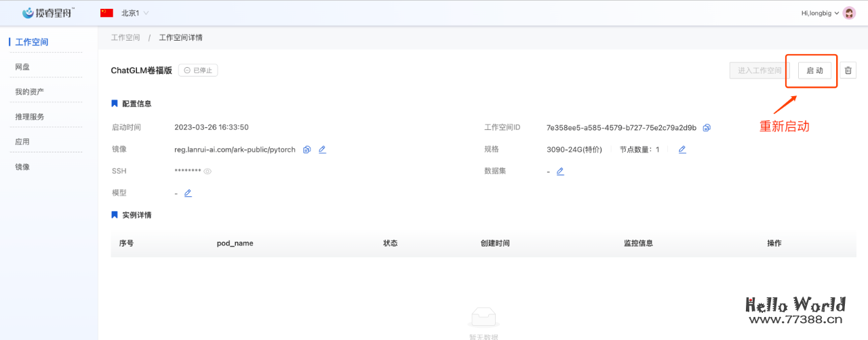
Task: Click the start time 2023-03-26 16:33:50
Action: tap(212, 127)
